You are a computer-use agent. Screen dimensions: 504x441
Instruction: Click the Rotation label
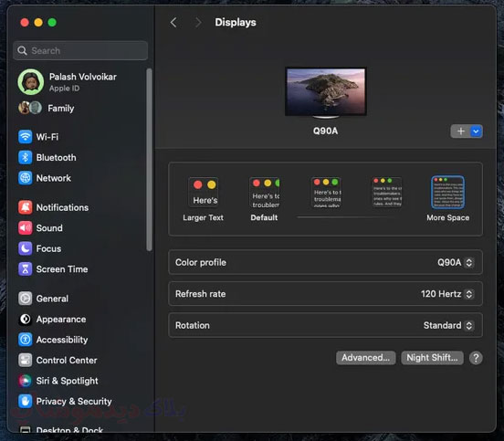pyautogui.click(x=193, y=325)
